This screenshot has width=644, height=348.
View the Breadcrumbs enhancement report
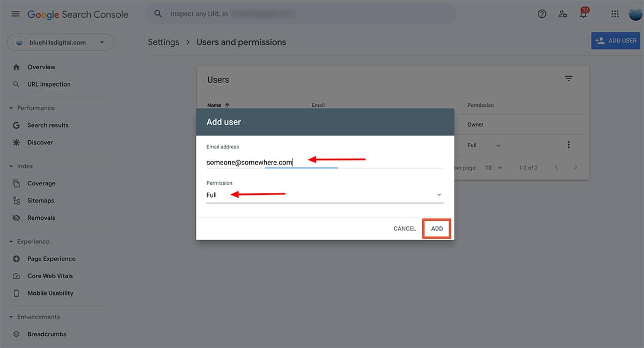tap(47, 334)
